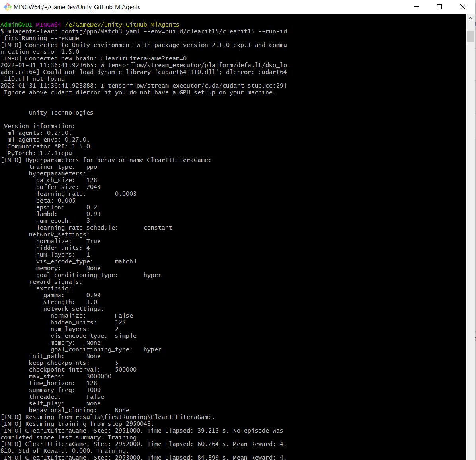Click the 'Step: 2952000' log line
476x460 pixels.
click(x=144, y=447)
